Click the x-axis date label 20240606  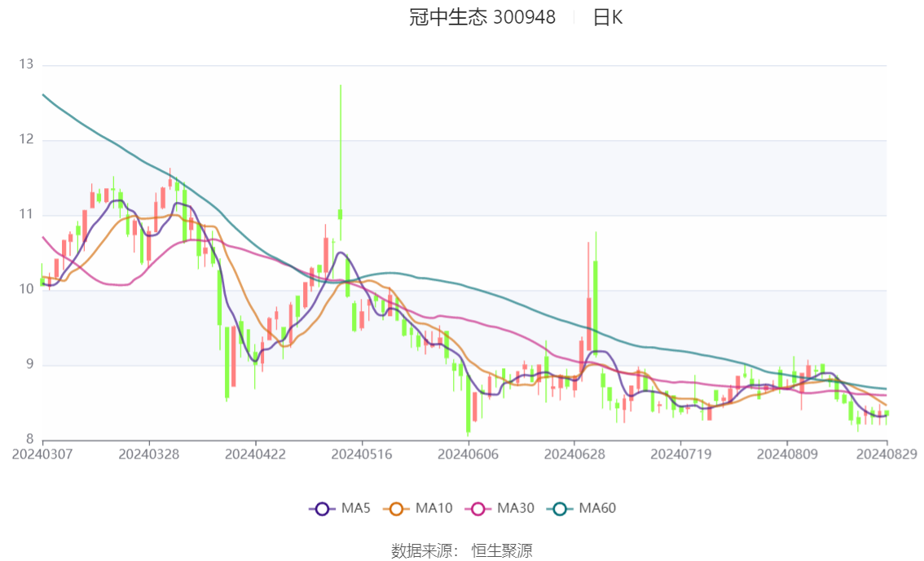coord(468,454)
